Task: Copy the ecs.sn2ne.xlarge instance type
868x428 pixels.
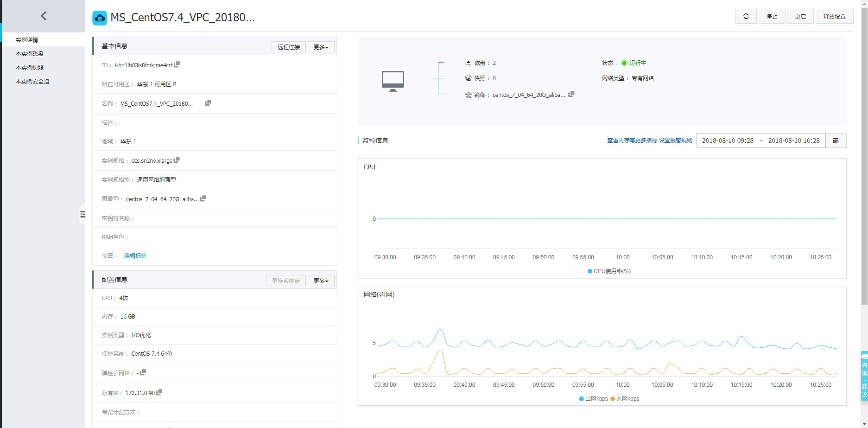Action: tap(177, 160)
